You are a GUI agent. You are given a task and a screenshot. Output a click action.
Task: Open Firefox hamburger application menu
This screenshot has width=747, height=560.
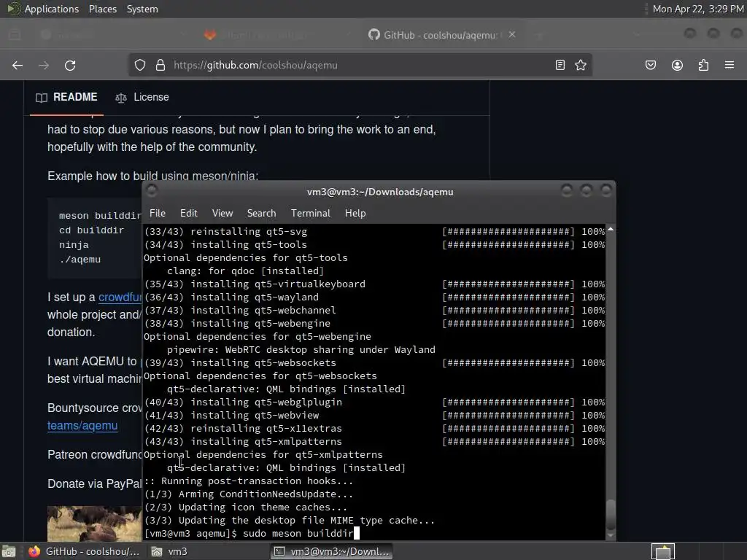pos(729,65)
